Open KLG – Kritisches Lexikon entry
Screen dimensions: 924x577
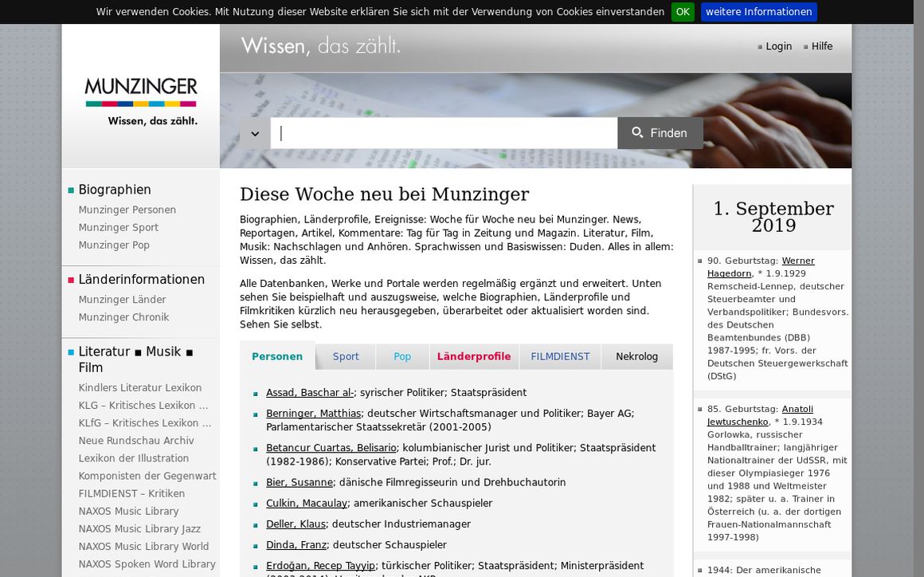[143, 406]
